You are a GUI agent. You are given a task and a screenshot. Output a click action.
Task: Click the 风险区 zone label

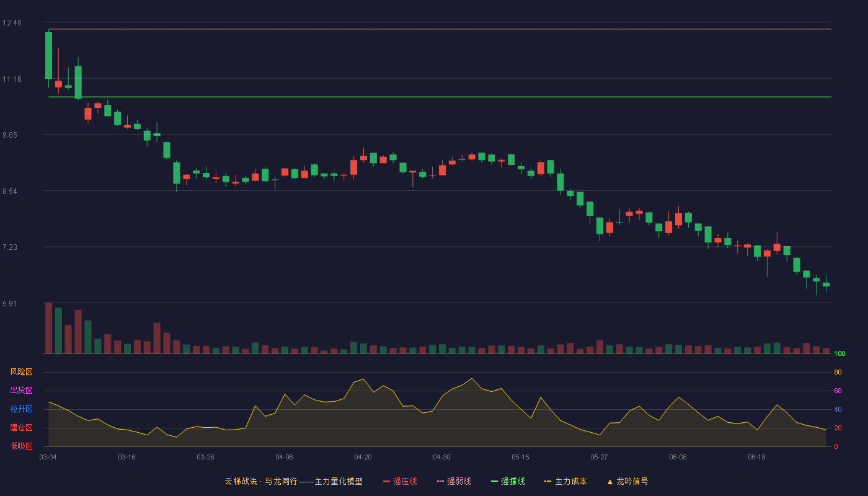22,372
